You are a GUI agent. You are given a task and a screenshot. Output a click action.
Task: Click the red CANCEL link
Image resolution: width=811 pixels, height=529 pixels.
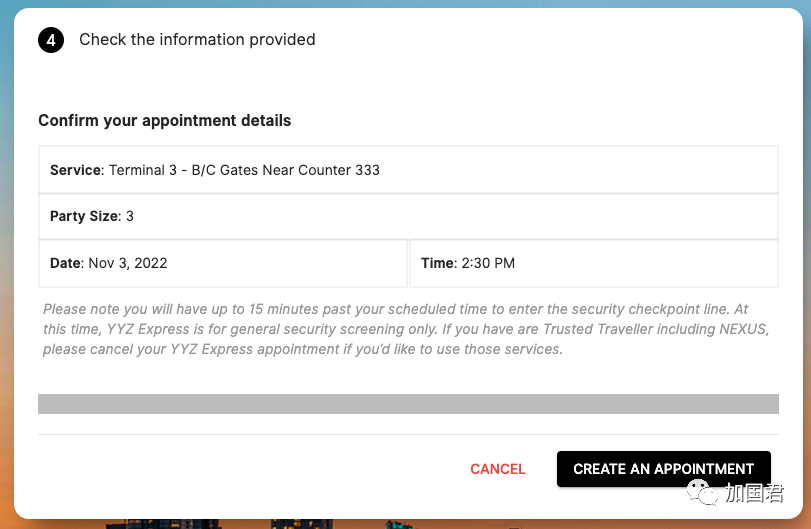pyautogui.click(x=498, y=469)
